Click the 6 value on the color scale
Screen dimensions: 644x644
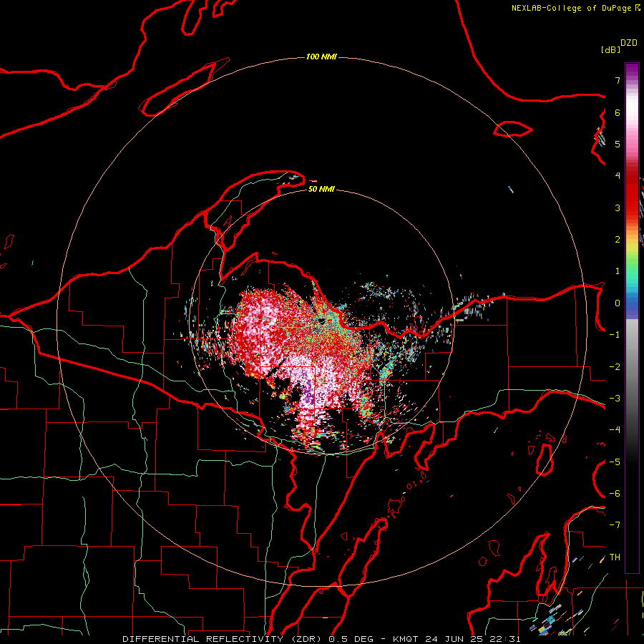[x=618, y=112]
